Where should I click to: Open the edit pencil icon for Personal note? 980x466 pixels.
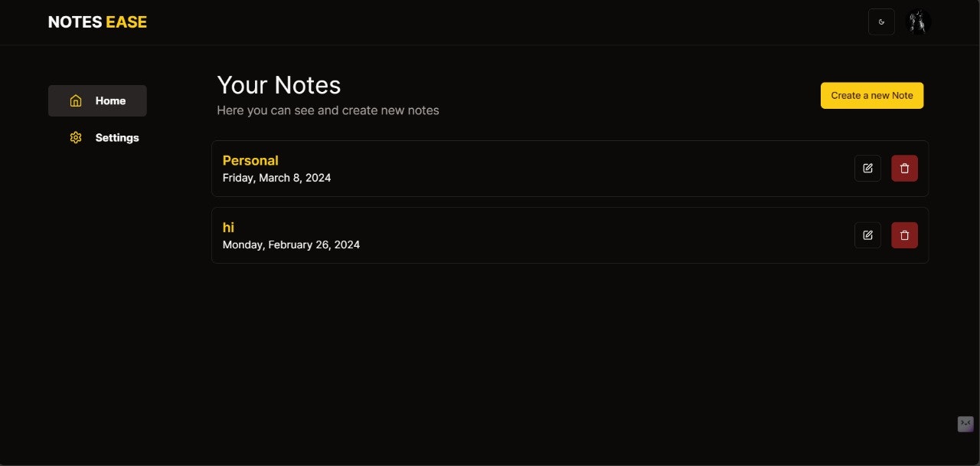coord(867,168)
